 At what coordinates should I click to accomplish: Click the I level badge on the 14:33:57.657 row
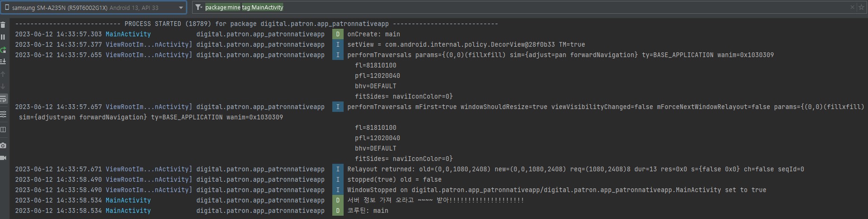(x=338, y=107)
